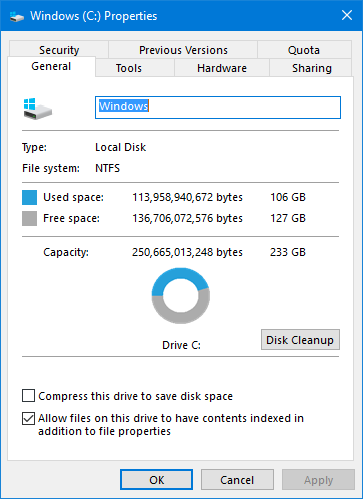Select the Quota tab
Image resolution: width=363 pixels, height=499 pixels.
point(304,50)
